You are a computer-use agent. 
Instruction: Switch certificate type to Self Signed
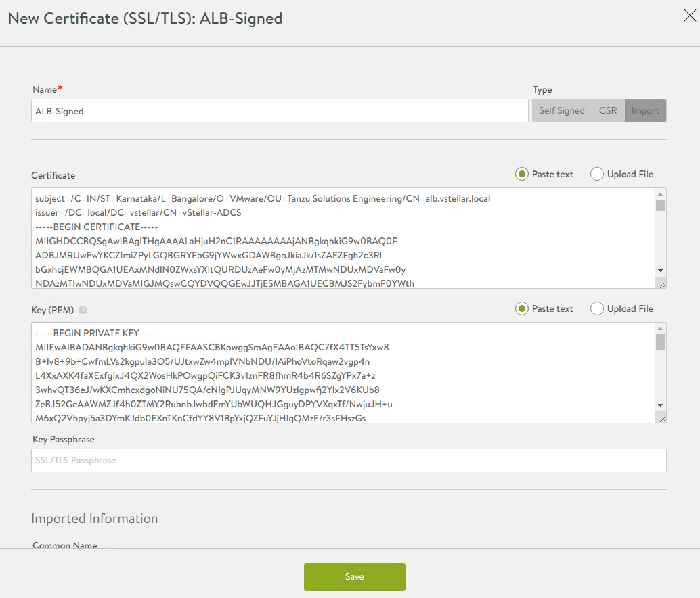561,111
